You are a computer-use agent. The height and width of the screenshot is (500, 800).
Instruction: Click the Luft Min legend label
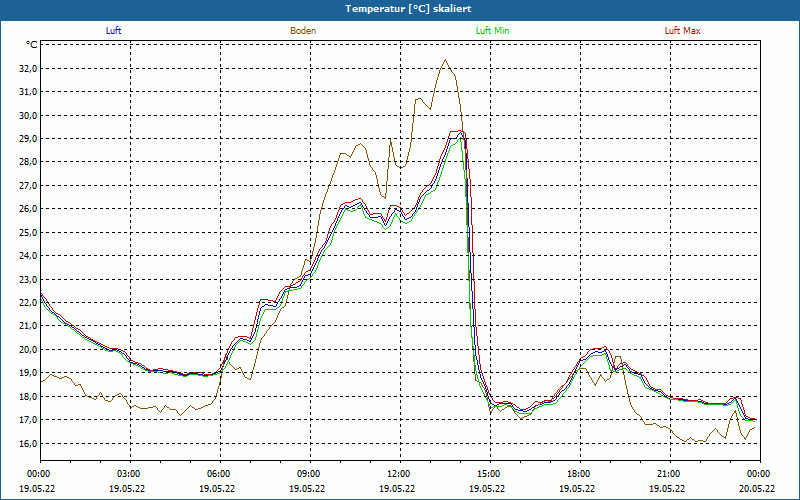tap(492, 31)
